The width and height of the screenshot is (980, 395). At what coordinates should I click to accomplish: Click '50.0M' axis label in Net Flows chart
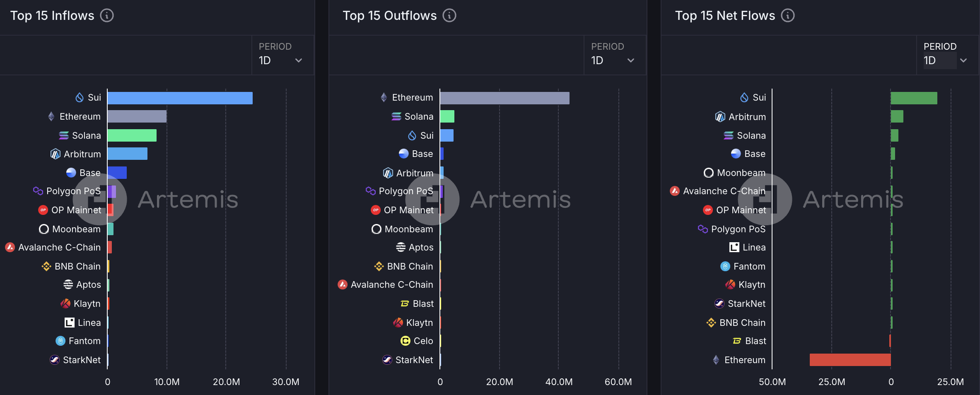pos(772,382)
